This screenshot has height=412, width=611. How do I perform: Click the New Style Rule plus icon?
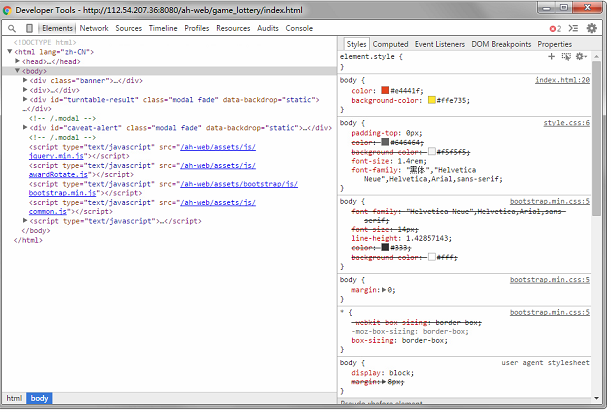[x=551, y=57]
